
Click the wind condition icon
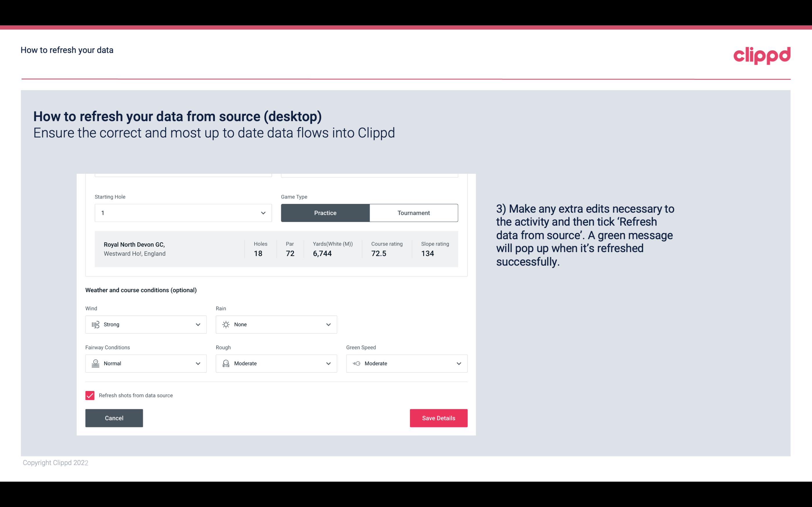tap(95, 324)
